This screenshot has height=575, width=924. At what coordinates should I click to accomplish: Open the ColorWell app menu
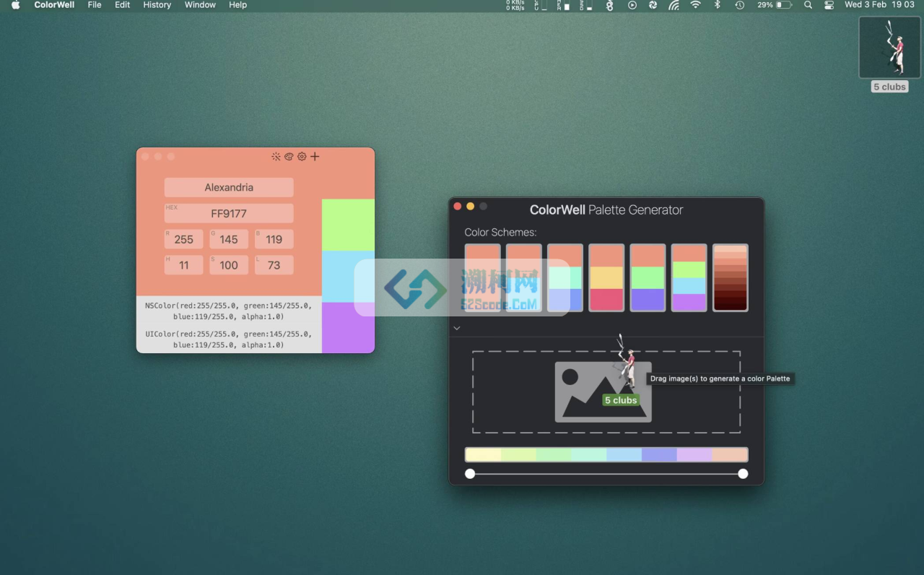tap(54, 5)
